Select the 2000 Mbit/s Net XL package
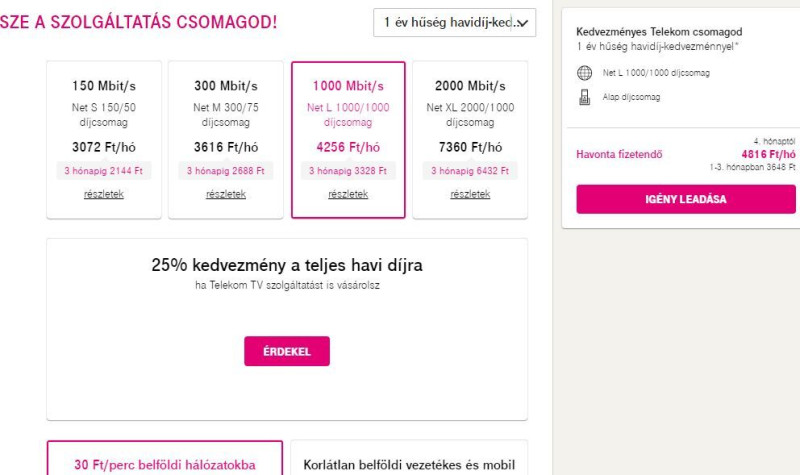This screenshot has width=800, height=475. [470, 140]
